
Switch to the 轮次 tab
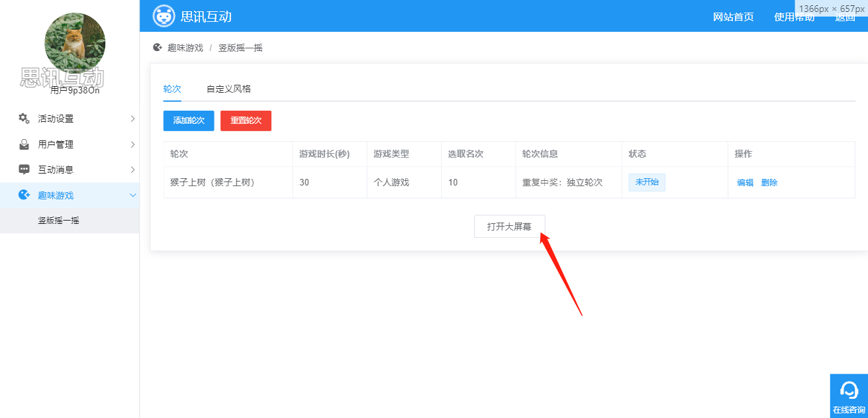(172, 89)
